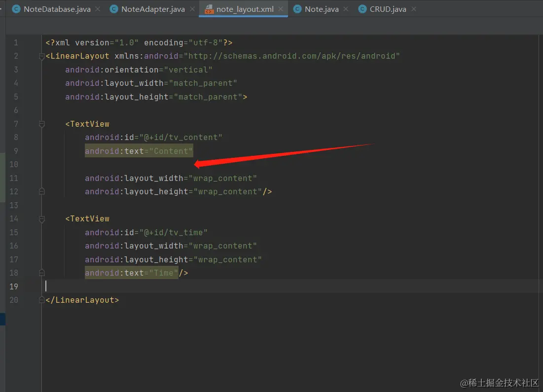Click the LinearLayout layout_width="match_parent" line
The height and width of the screenshot is (392, 543).
pos(151,83)
